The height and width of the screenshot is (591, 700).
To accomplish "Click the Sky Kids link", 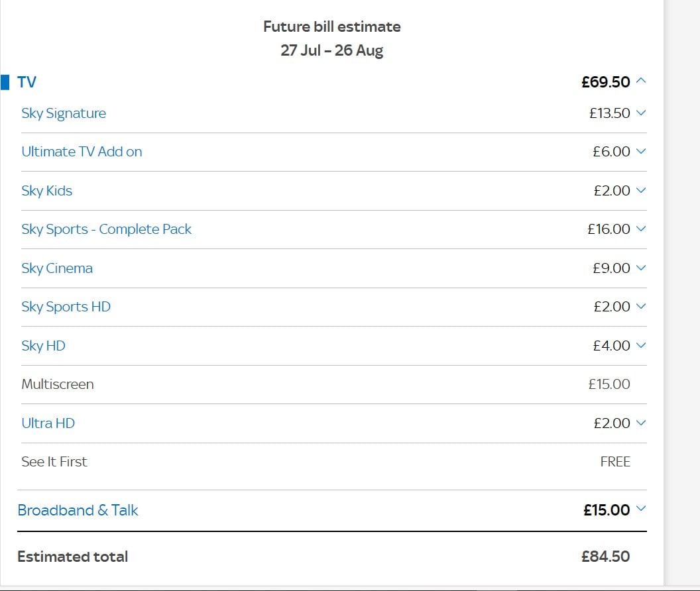I will [47, 191].
